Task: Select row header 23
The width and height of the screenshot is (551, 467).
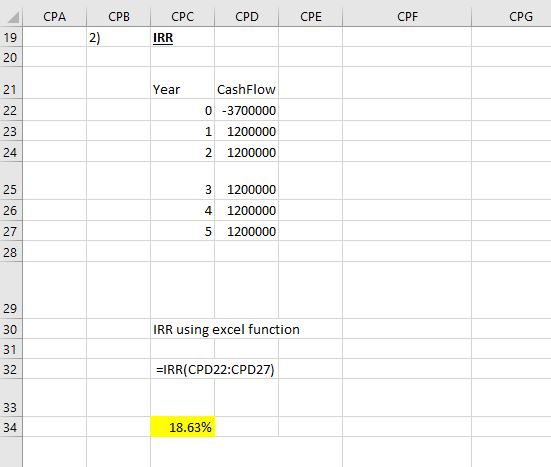Action: (11, 131)
